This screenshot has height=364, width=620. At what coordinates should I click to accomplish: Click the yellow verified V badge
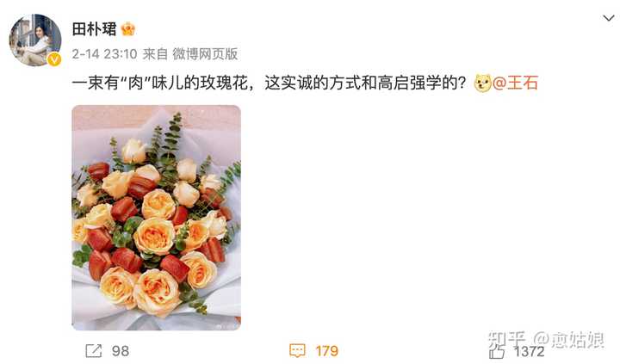(x=54, y=59)
